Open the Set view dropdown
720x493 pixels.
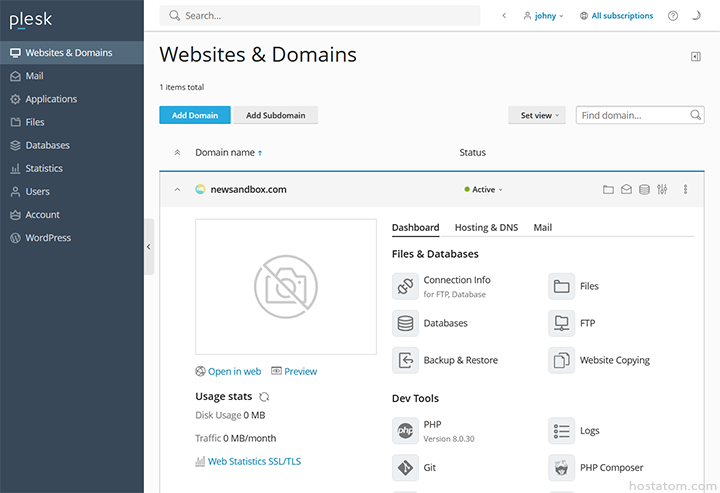point(537,115)
